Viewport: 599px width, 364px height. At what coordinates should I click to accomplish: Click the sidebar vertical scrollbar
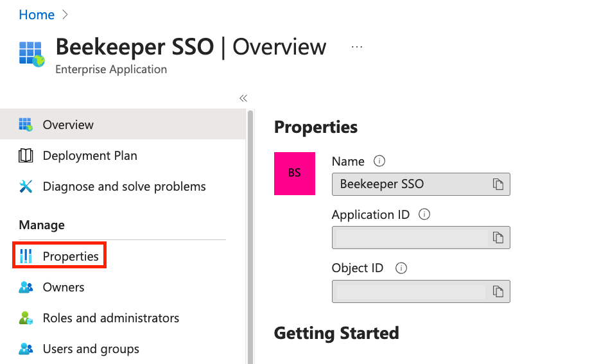[250, 237]
